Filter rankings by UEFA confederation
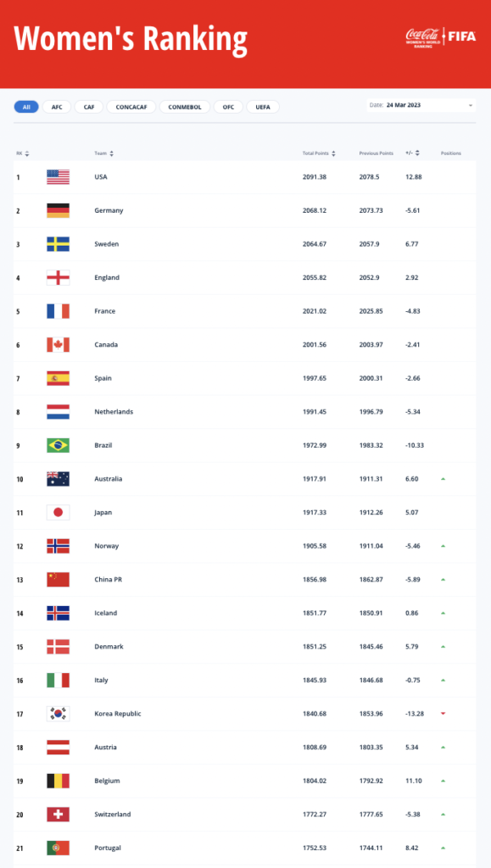This screenshot has width=491, height=868. pos(263,107)
